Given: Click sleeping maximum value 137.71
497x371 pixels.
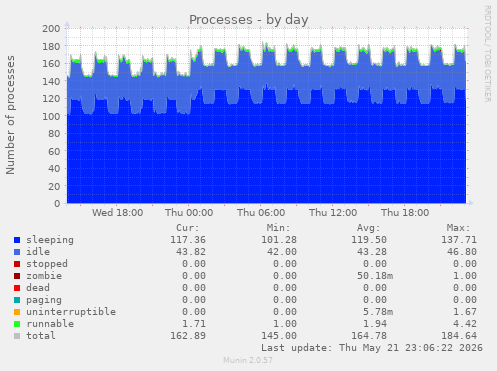Looking at the screenshot, I should [459, 240].
